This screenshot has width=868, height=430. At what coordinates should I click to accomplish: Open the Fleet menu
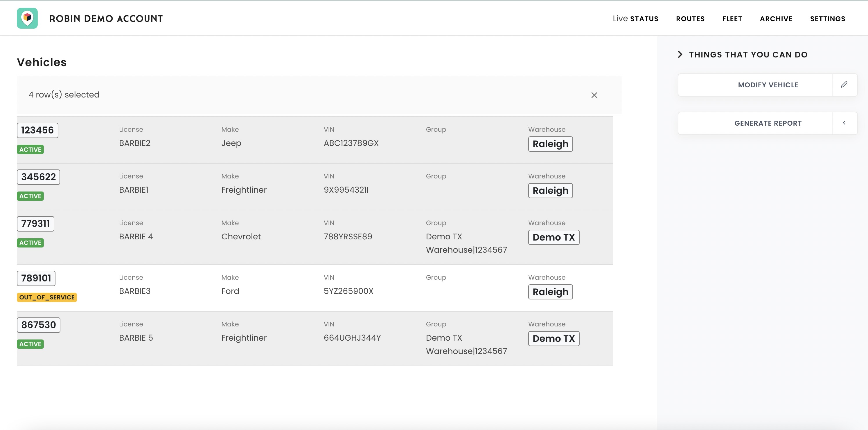(x=732, y=19)
